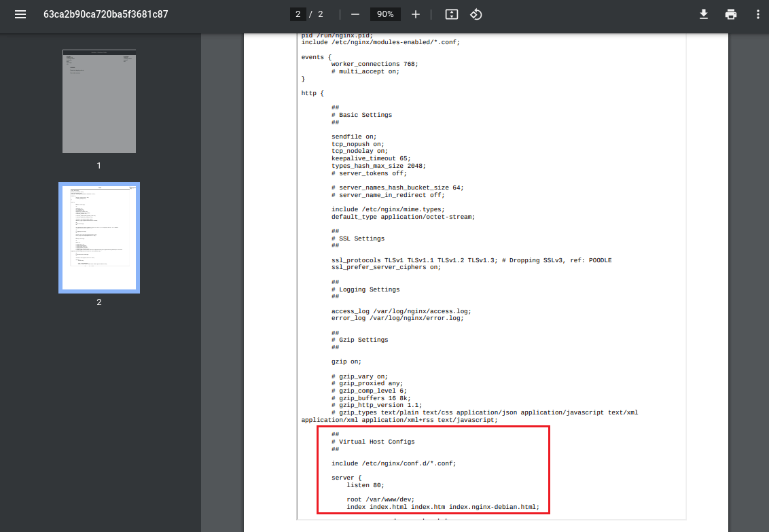Click the 'tcp_nodelay on;' line

tap(359, 151)
